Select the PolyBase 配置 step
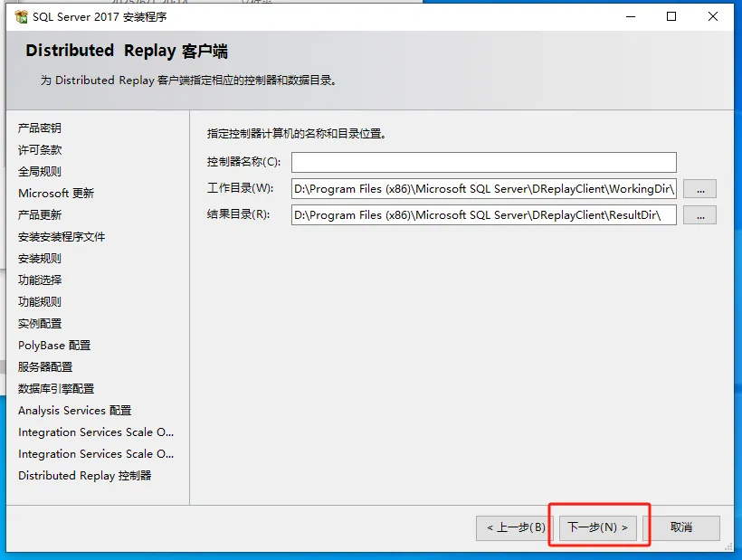The image size is (742, 560). pos(54,346)
